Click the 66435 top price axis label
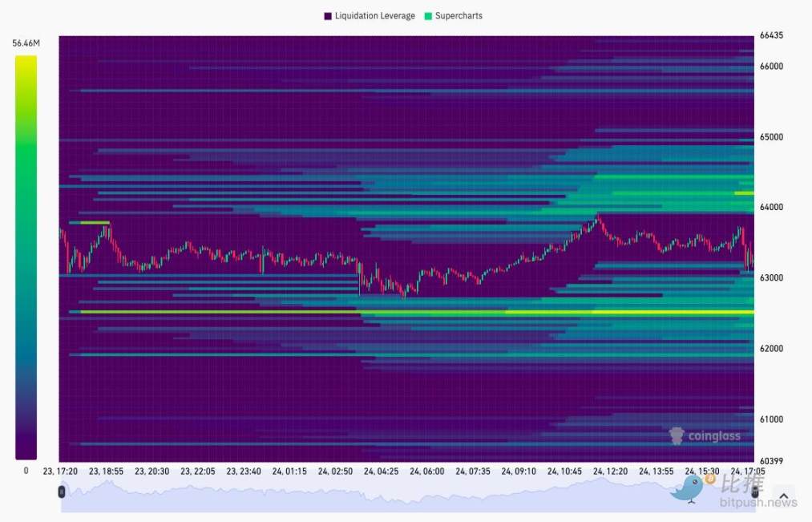This screenshot has width=812, height=522. click(771, 36)
